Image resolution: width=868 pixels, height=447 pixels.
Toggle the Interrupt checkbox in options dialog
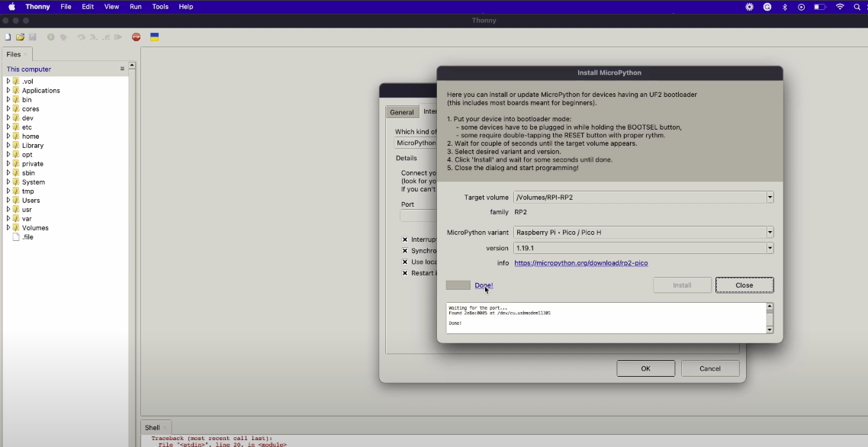[x=405, y=240]
